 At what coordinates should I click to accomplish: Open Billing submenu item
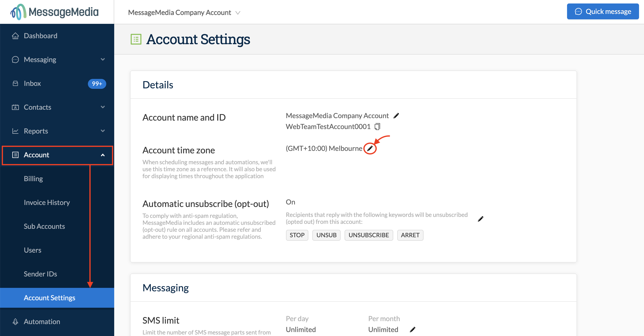[33, 179]
